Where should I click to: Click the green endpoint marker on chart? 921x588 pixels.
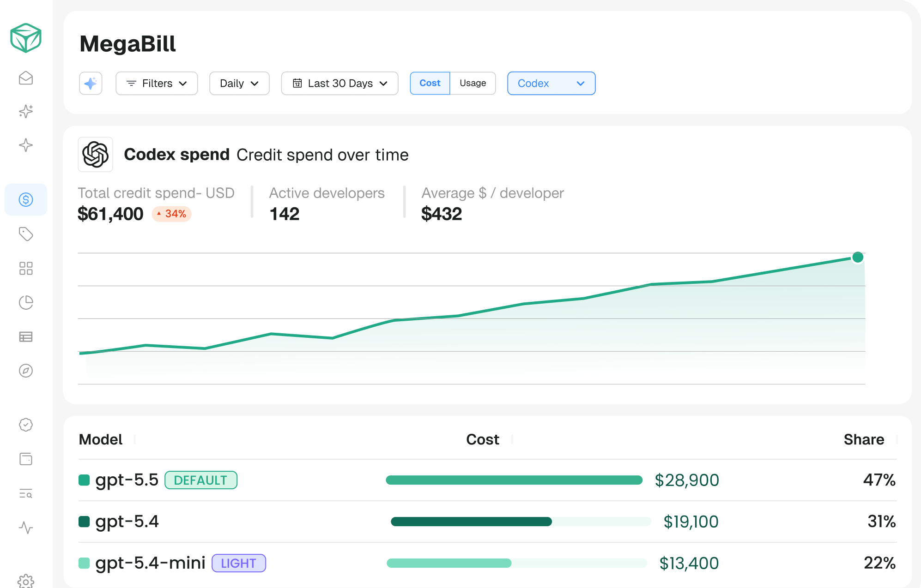click(x=858, y=257)
